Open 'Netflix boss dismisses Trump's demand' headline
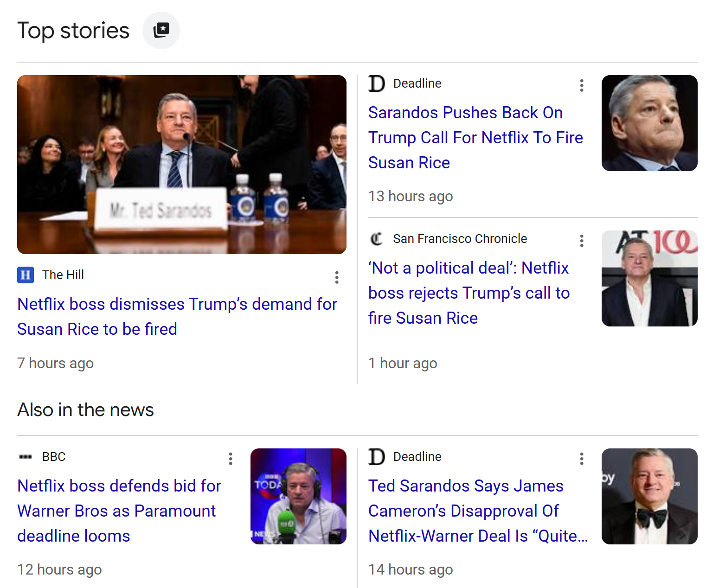The image size is (719, 588). [177, 316]
